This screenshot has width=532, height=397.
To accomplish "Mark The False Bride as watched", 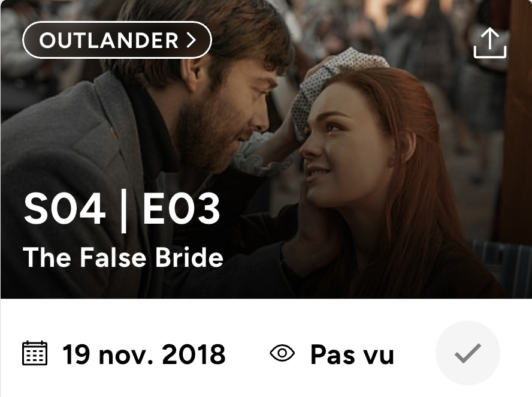I will [x=468, y=353].
